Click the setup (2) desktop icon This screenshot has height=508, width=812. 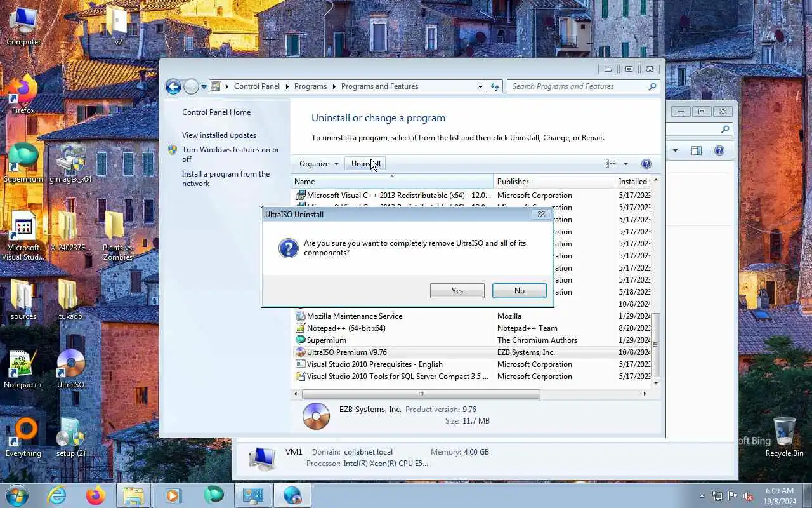(x=70, y=438)
